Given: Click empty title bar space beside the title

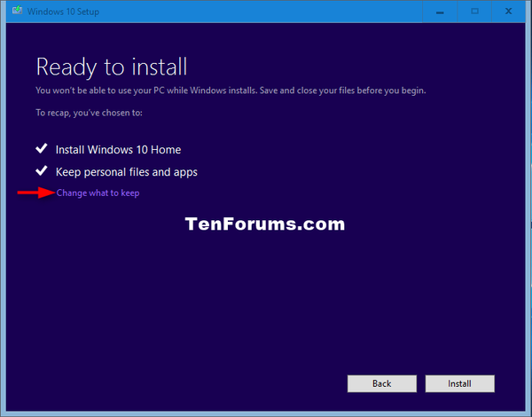Looking at the screenshot, I should (266, 12).
